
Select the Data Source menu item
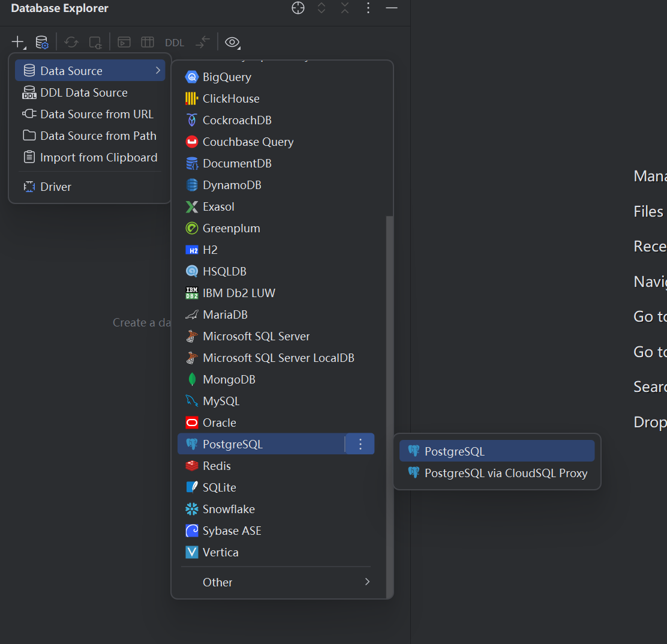(90, 70)
